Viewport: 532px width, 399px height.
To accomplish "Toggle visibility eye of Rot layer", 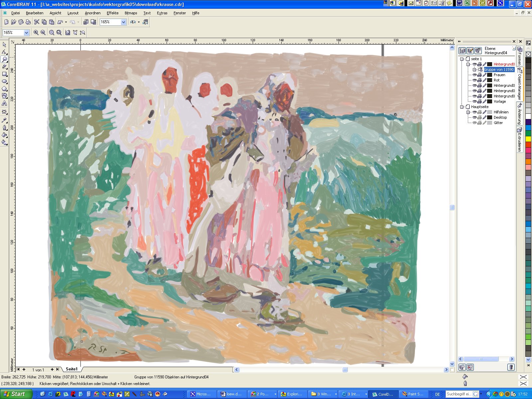I will 475,80.
